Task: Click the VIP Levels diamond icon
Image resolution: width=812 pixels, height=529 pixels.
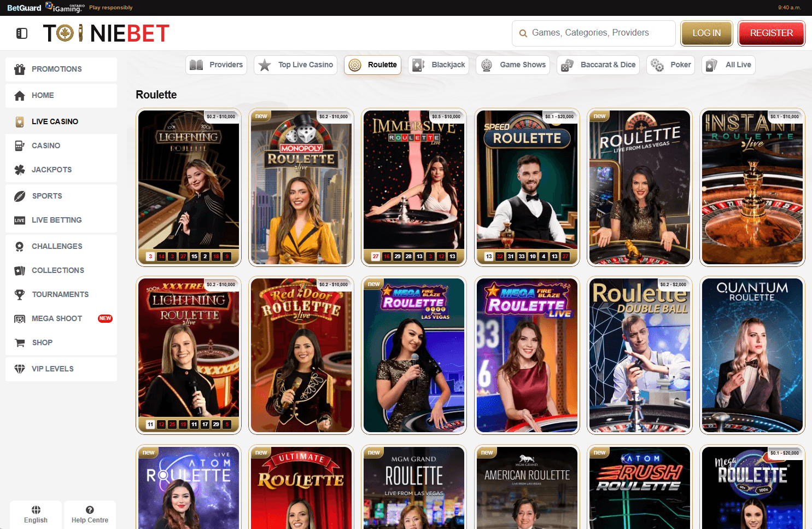Action: click(x=20, y=369)
